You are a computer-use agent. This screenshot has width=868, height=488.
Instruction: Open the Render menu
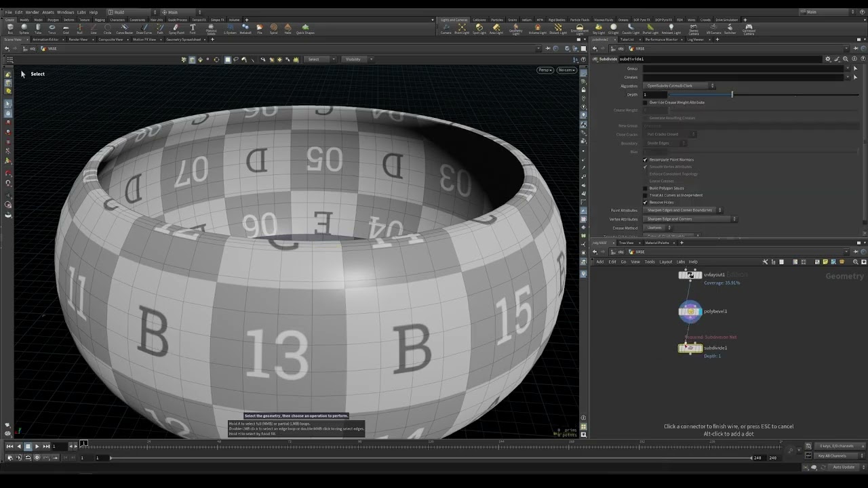pyautogui.click(x=32, y=12)
